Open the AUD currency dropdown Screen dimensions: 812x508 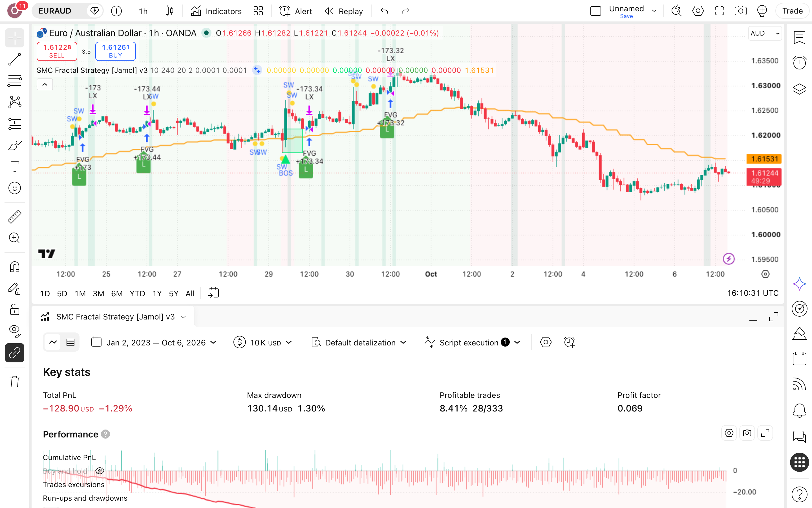click(x=765, y=33)
